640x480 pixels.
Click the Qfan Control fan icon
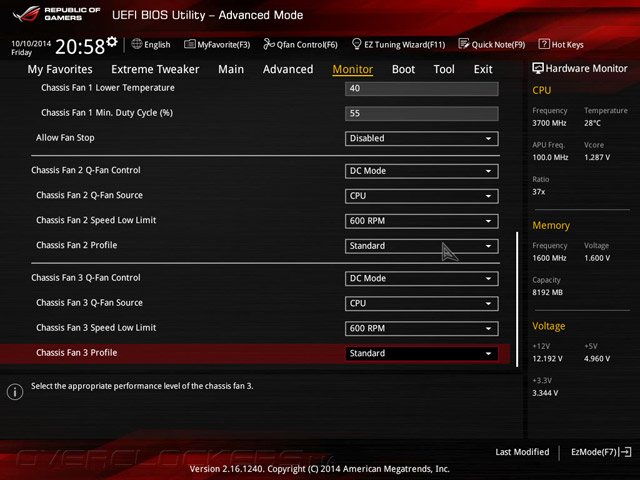[269, 44]
